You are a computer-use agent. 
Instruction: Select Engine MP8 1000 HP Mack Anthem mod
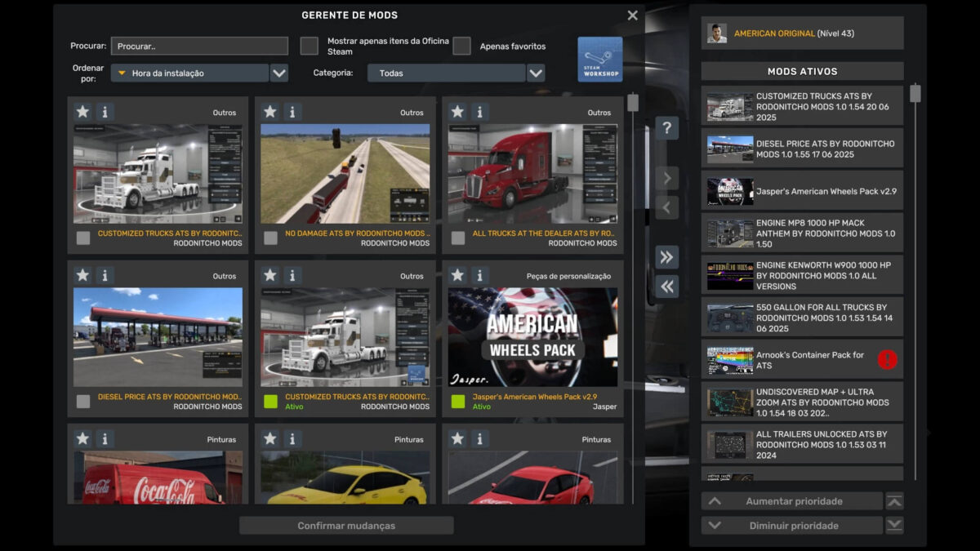point(802,233)
